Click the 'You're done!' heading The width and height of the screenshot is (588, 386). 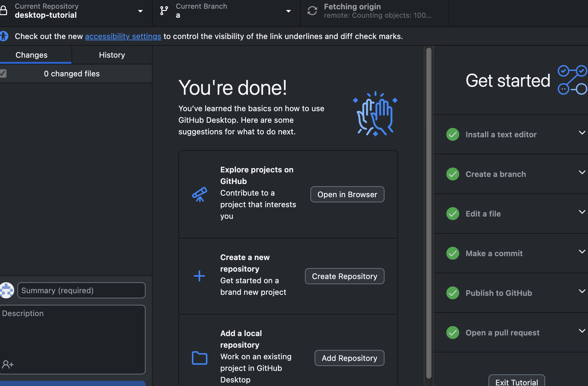coord(232,88)
